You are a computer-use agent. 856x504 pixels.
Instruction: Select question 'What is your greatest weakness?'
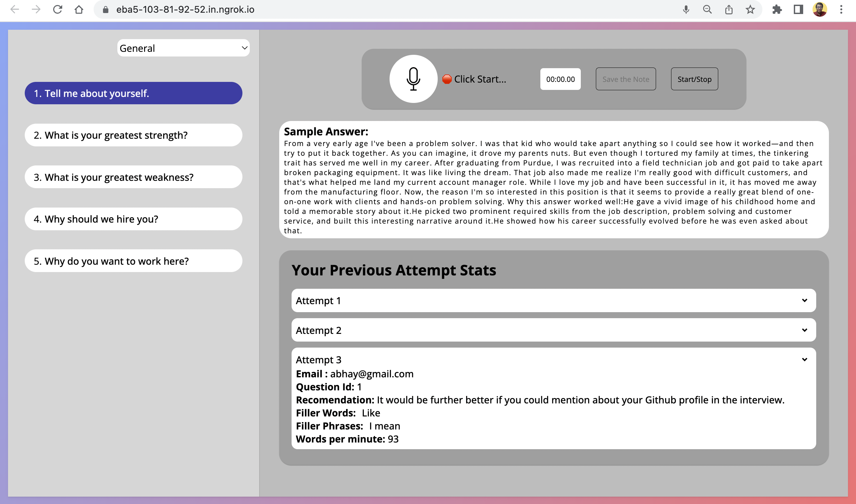[x=133, y=177]
